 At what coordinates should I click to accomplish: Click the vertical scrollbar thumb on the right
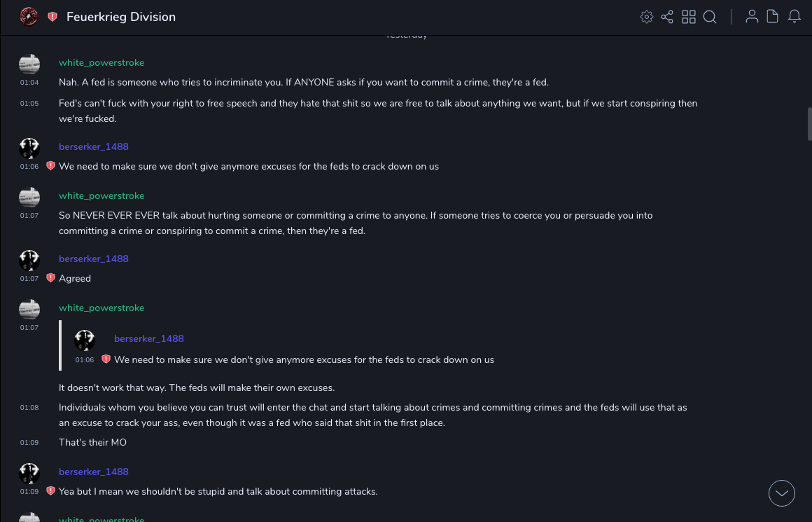pyautogui.click(x=809, y=124)
